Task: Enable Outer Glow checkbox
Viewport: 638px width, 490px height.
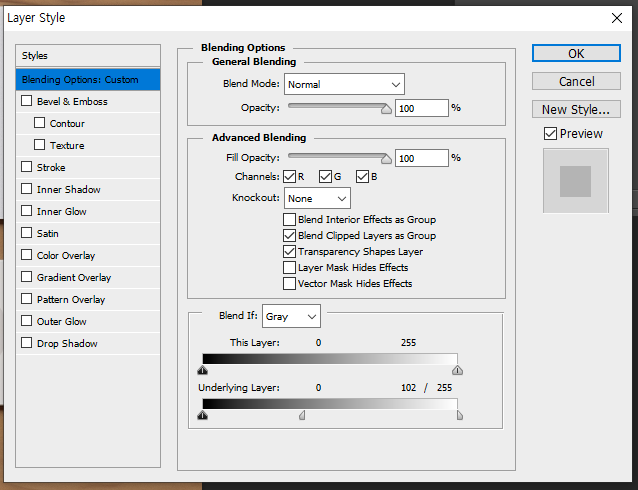Action: click(26, 321)
